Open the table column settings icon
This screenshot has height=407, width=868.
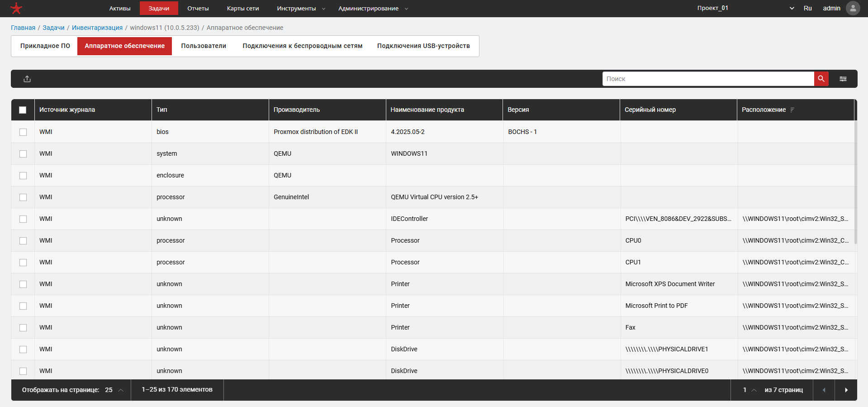click(x=843, y=79)
